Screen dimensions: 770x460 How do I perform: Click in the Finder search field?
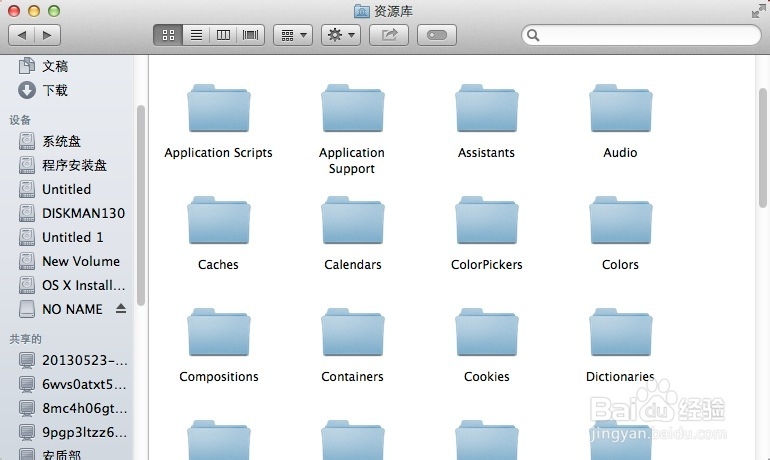tap(641, 35)
